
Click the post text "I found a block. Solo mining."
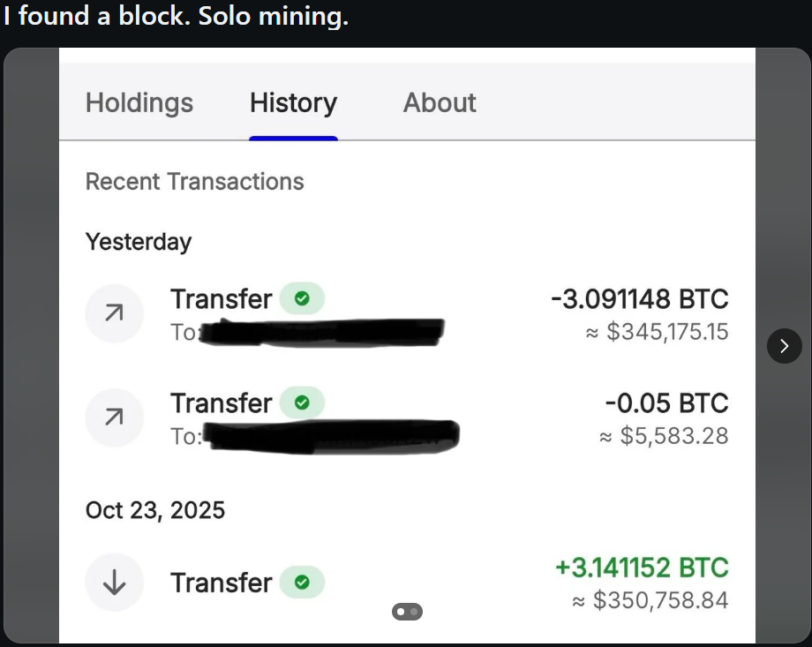pos(176,17)
